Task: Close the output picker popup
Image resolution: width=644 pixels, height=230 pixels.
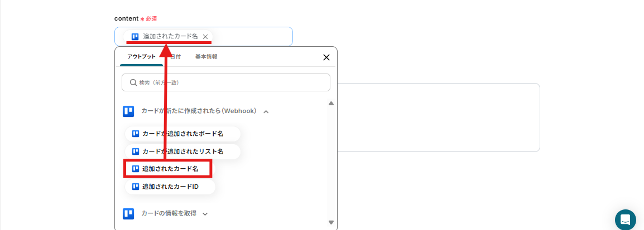Action: [x=326, y=57]
